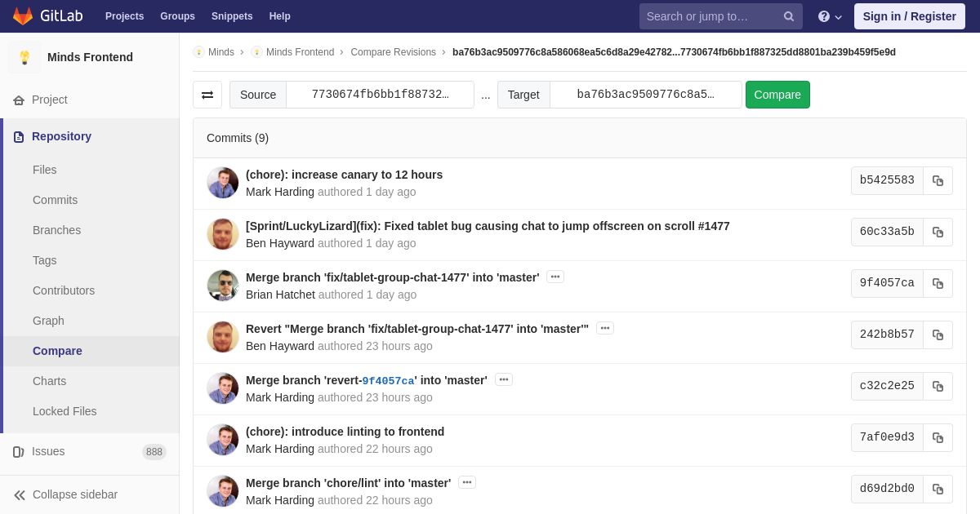Copy commit SHA 7af0e9d3

click(x=938, y=438)
